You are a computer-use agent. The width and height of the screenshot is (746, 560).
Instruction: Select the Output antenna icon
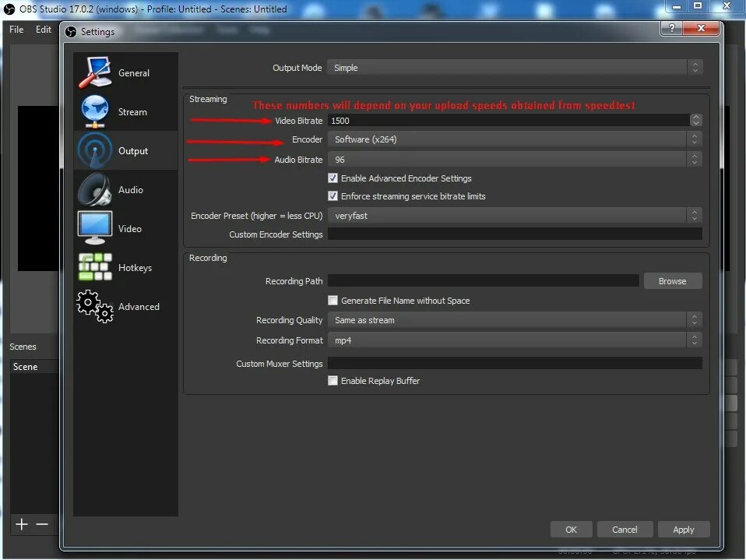[95, 150]
